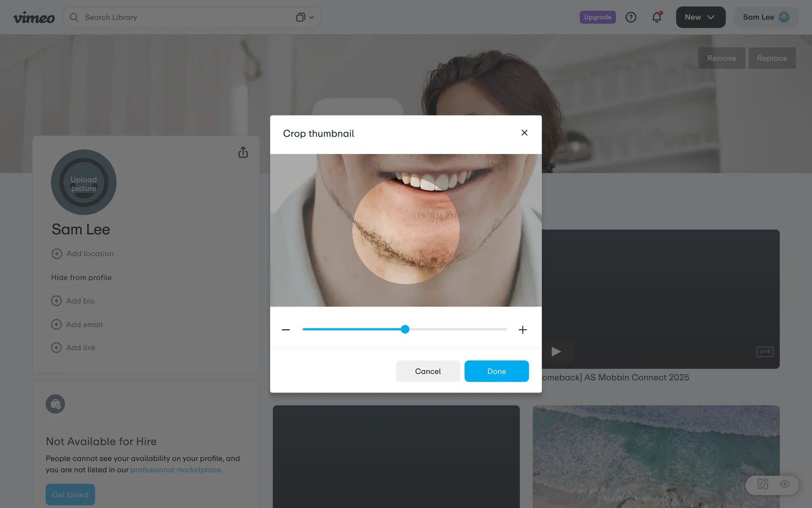Open the notifications bell
Viewport: 812px width, 508px height.
point(656,17)
